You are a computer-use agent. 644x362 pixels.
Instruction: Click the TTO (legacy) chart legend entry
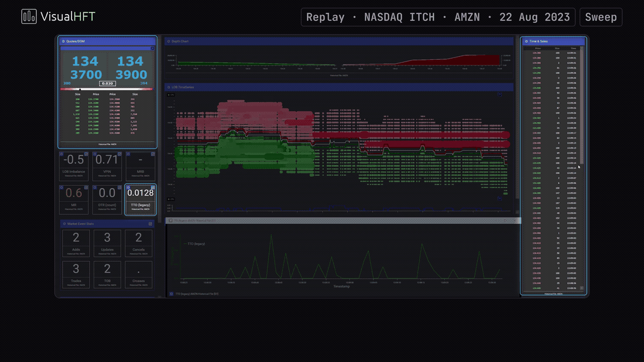click(194, 244)
